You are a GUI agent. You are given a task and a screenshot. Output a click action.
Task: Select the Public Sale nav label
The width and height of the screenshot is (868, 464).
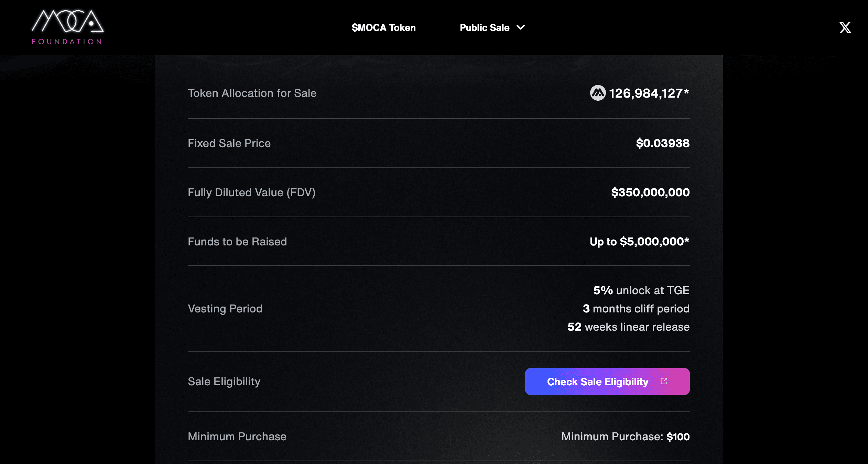484,27
